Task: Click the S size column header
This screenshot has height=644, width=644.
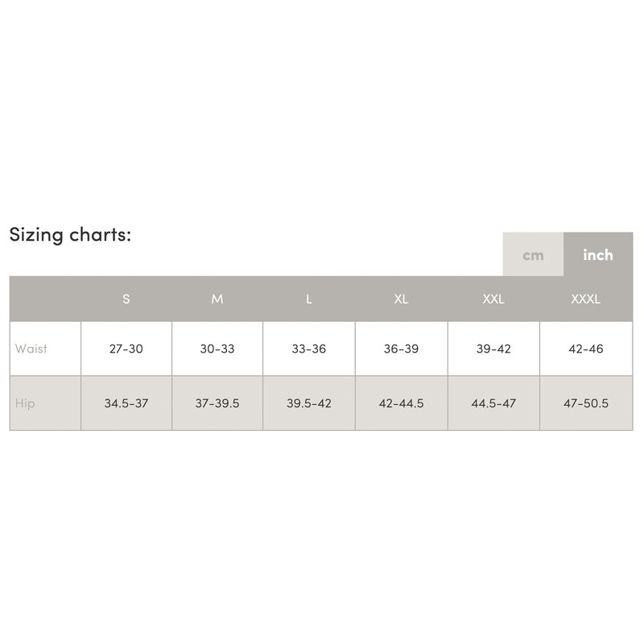Action: click(126, 299)
